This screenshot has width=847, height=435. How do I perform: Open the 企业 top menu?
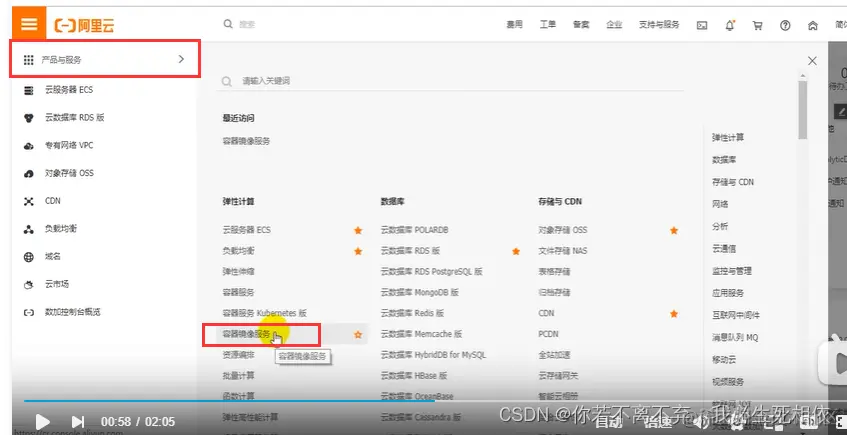coord(614,25)
